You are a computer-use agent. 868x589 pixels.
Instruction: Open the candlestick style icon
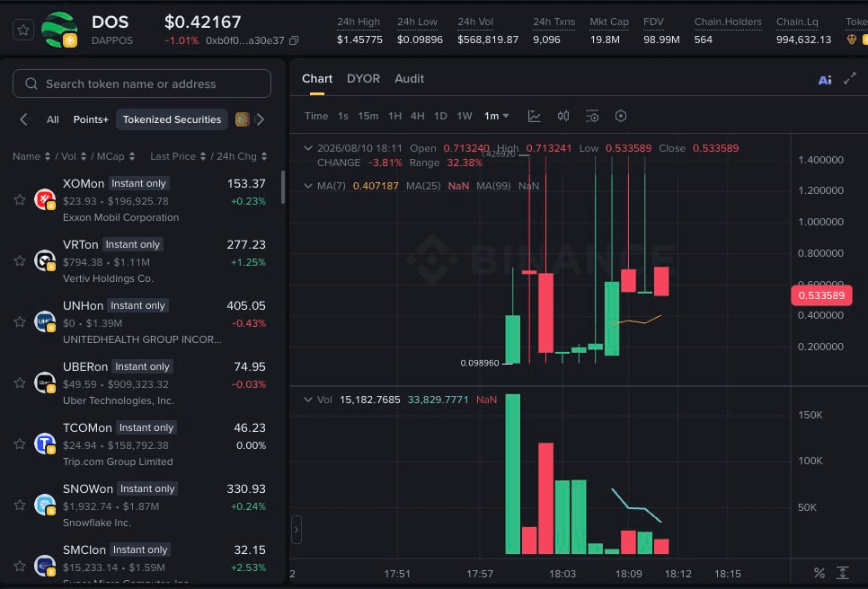point(563,116)
